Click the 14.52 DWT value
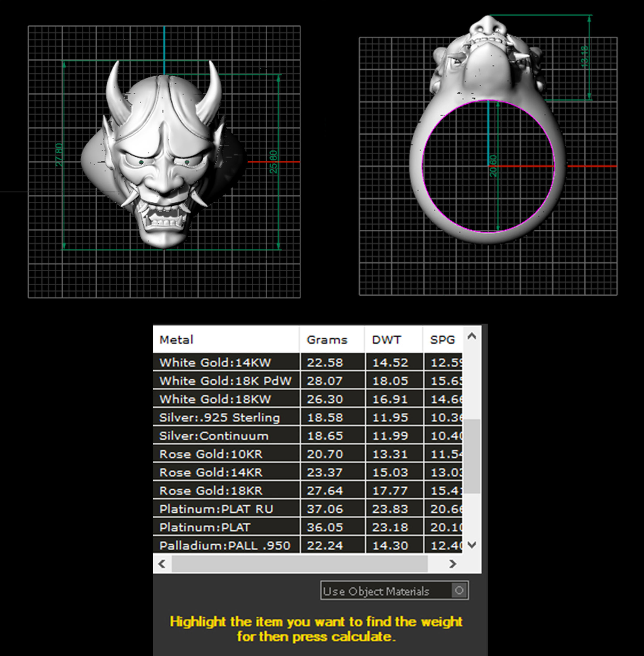Image resolution: width=644 pixels, height=656 pixels. [390, 363]
